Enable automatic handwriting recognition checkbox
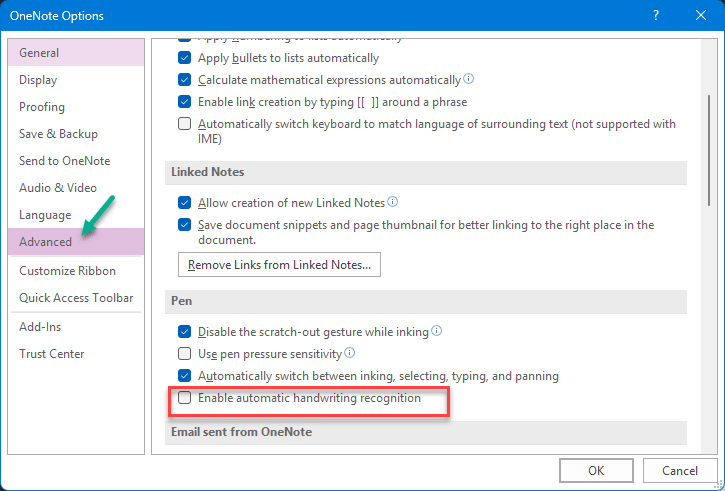The width and height of the screenshot is (725, 491). tap(184, 398)
